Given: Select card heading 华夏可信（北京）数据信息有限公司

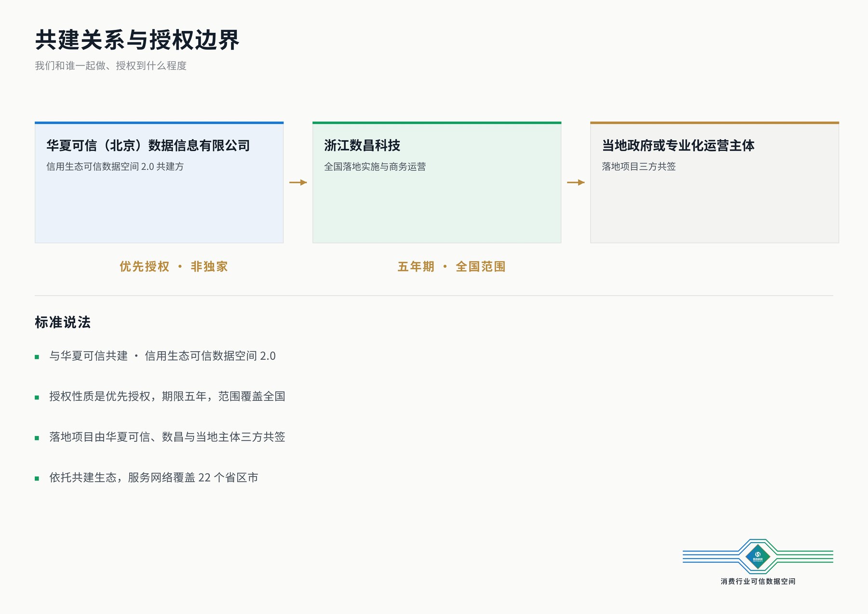Looking at the screenshot, I should pyautogui.click(x=148, y=145).
